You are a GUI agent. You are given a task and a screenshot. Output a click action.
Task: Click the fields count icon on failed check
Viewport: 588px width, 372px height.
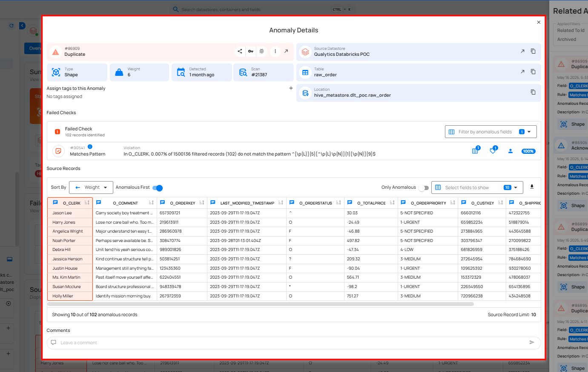476,150
